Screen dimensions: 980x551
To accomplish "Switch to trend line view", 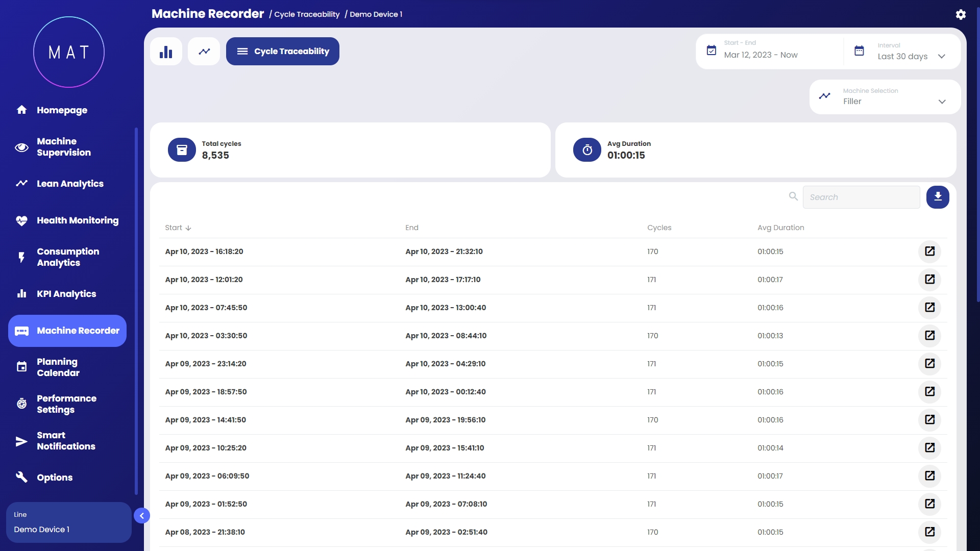I will (x=204, y=52).
